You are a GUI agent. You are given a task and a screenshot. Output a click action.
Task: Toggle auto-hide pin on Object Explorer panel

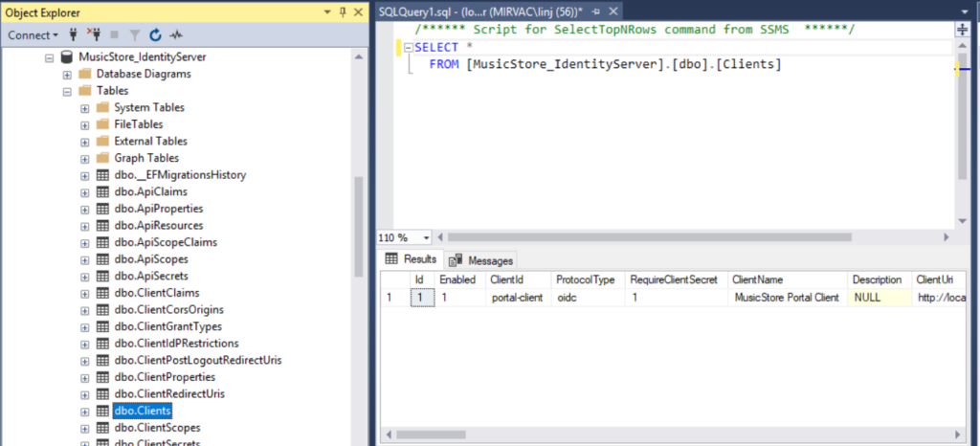click(x=343, y=11)
